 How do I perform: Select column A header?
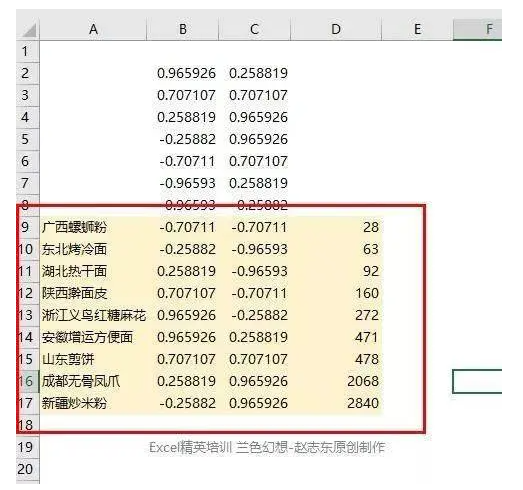point(93,29)
